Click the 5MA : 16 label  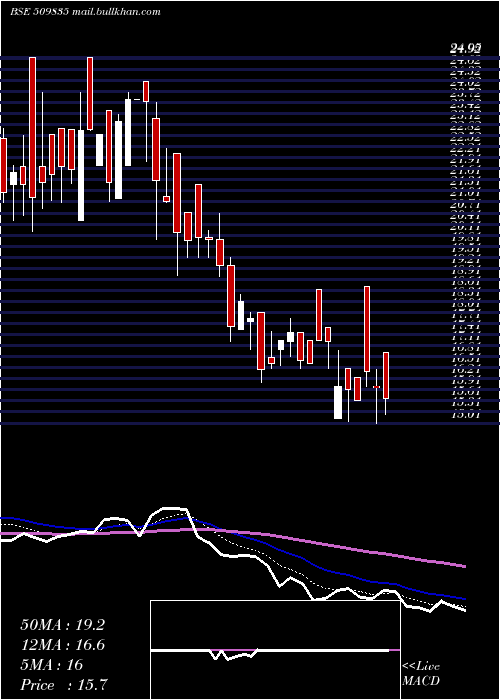coord(52,665)
